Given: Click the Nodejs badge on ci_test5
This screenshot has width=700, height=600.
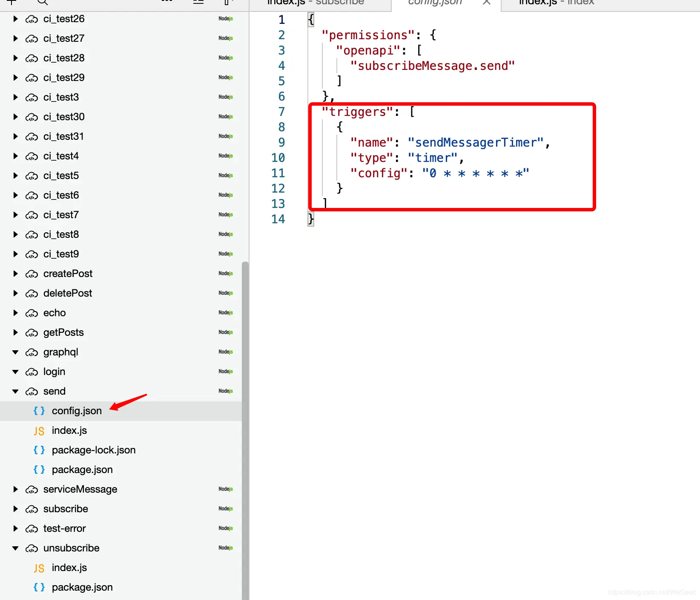Looking at the screenshot, I should coord(226,176).
